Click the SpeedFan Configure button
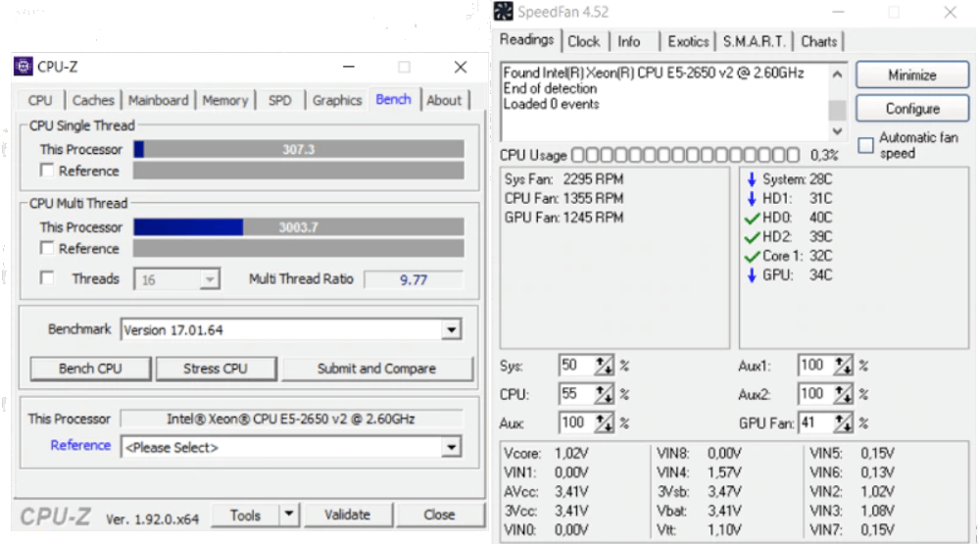The image size is (980, 544). point(911,109)
